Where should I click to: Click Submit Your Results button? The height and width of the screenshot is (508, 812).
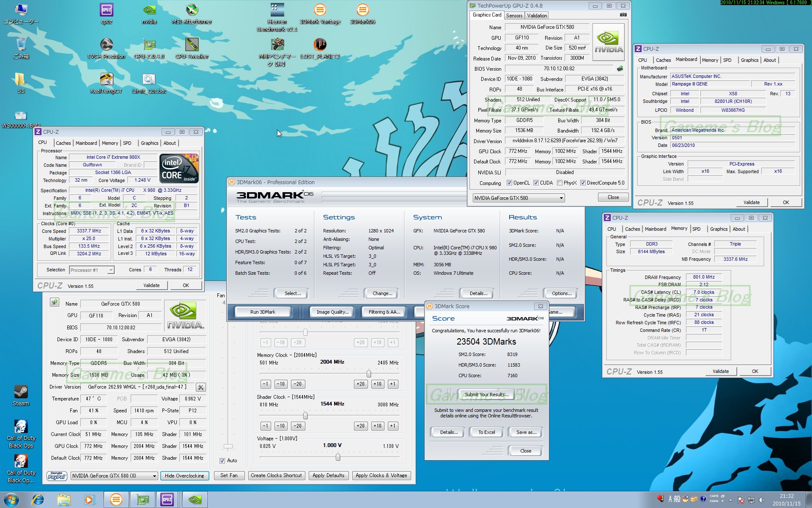pos(486,395)
